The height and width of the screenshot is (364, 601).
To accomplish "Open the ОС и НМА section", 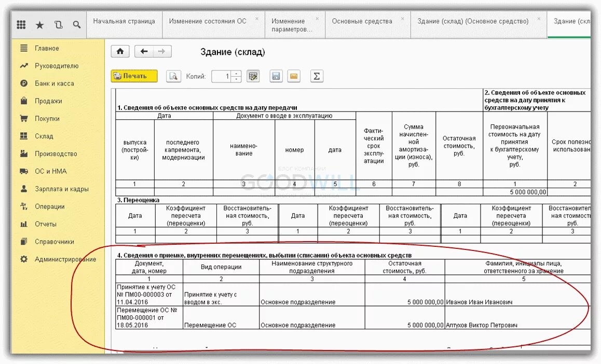I will 50,172.
